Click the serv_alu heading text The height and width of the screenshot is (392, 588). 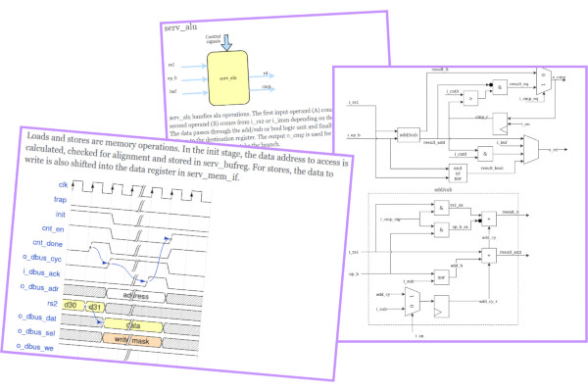180,27
